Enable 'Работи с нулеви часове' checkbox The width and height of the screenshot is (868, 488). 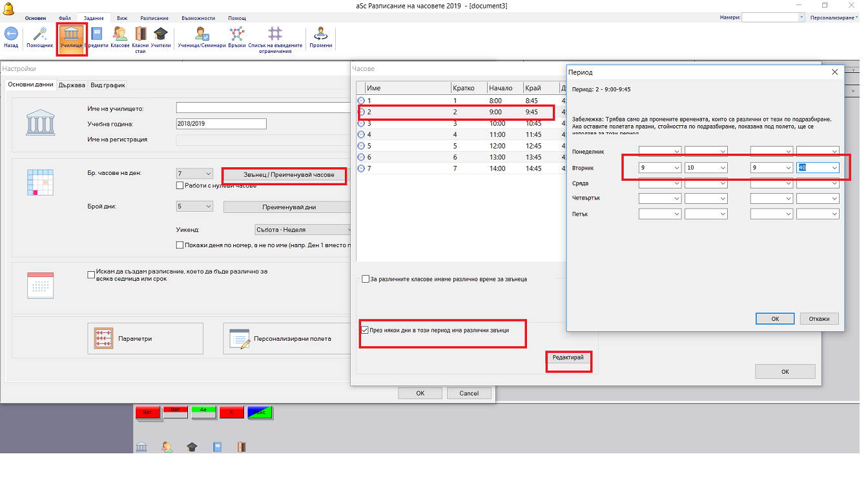pyautogui.click(x=181, y=186)
